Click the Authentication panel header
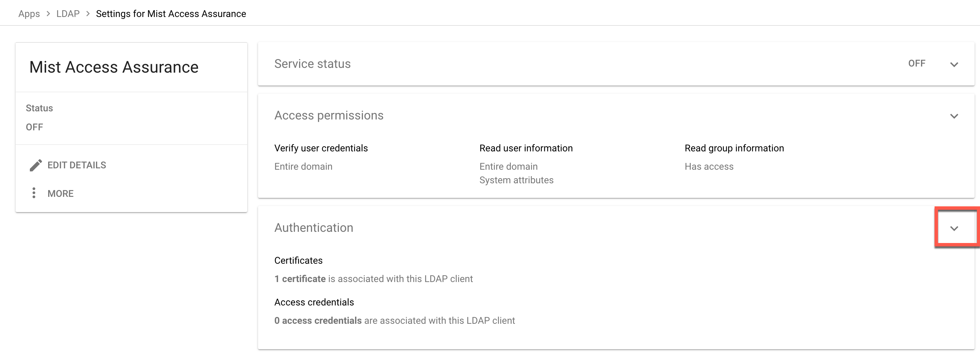This screenshot has width=980, height=355. 314,227
